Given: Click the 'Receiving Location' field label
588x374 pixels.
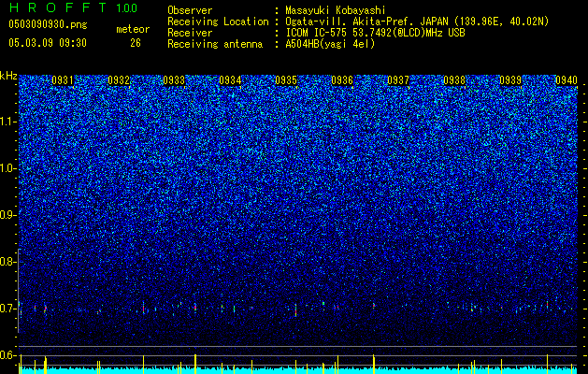Looking at the screenshot, I should pyautogui.click(x=218, y=22).
